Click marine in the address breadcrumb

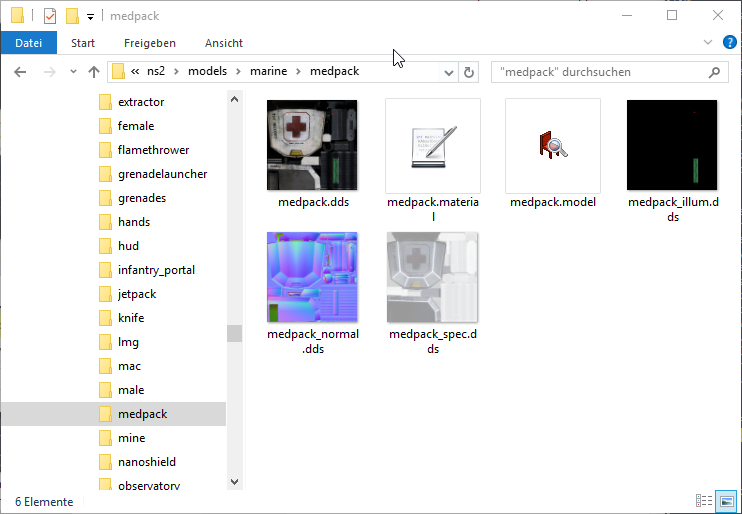268,71
